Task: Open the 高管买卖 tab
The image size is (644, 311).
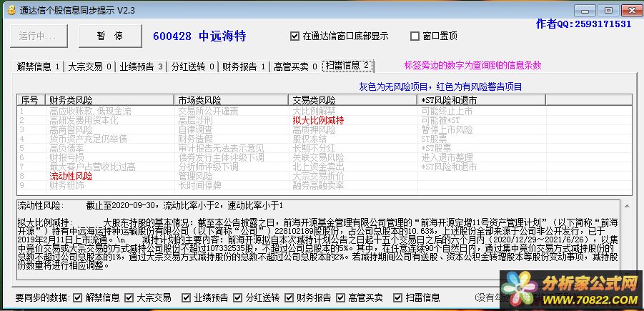Action: 295,66
